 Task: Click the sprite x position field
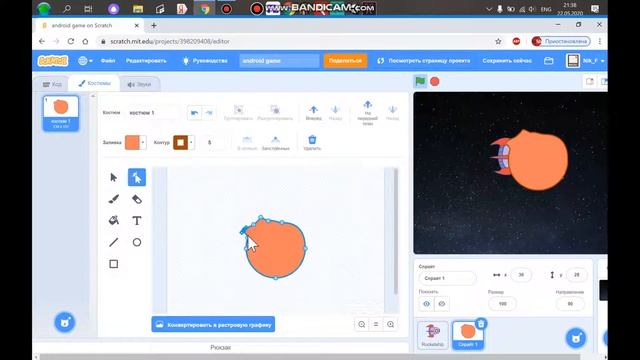point(521,275)
